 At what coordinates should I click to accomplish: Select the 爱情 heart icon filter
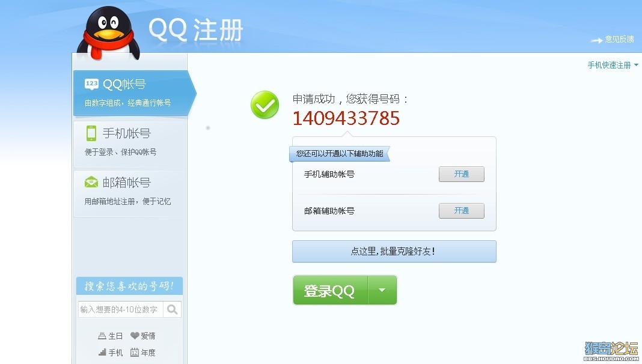point(135,336)
